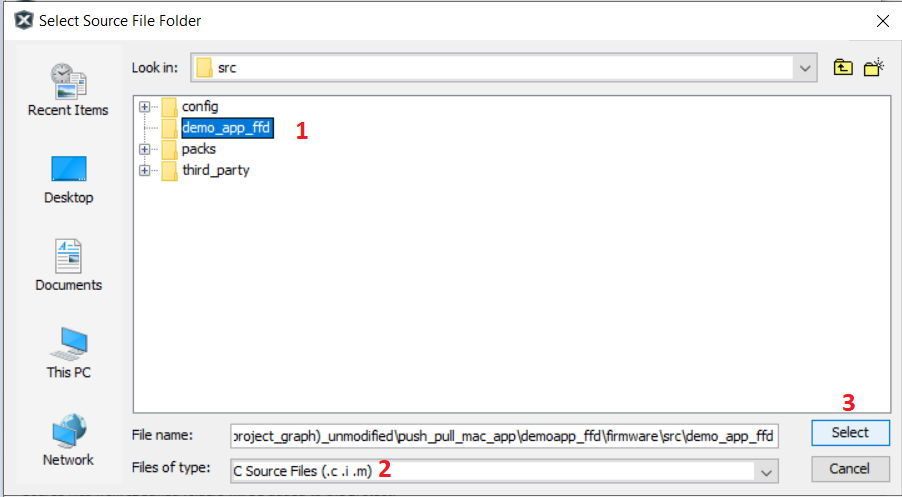Screen dimensions: 902x497
Task: Close the Select Source File Folder dialog
Action: [882, 21]
